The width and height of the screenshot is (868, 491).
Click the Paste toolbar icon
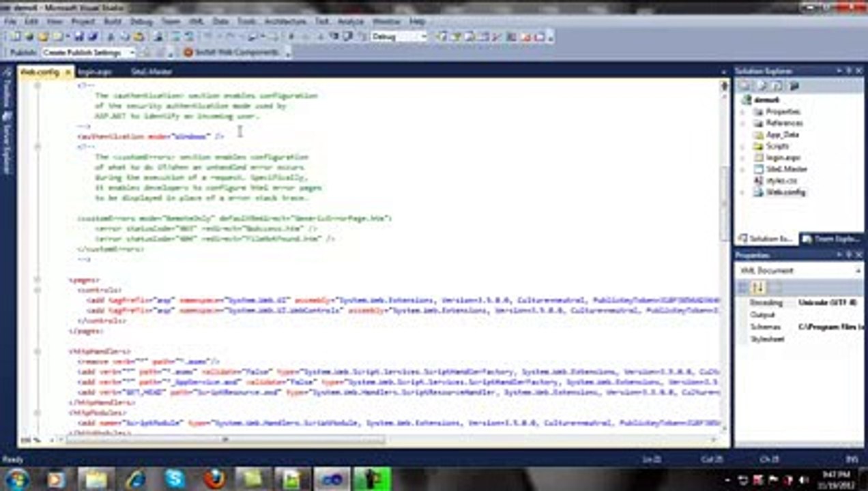(x=139, y=37)
